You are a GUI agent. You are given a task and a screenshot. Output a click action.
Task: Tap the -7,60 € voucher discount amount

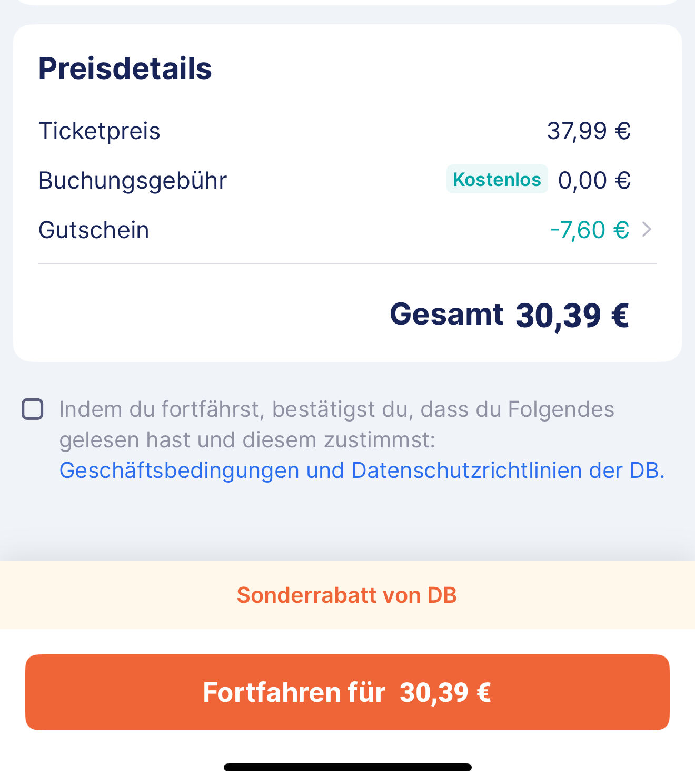[x=590, y=230]
